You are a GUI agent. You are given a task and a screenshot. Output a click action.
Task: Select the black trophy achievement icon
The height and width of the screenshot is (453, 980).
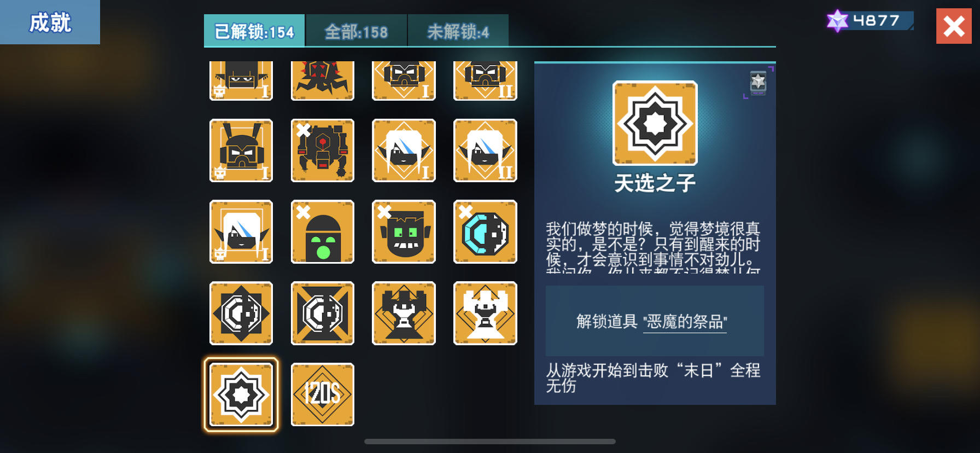404,313
